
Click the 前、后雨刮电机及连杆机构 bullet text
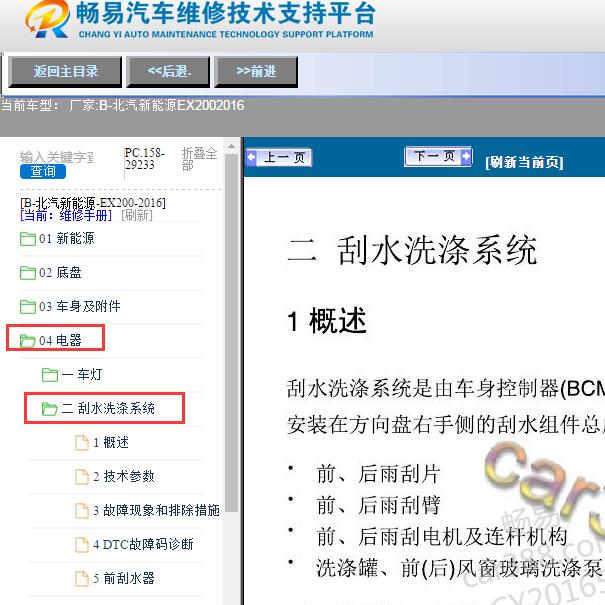(442, 537)
